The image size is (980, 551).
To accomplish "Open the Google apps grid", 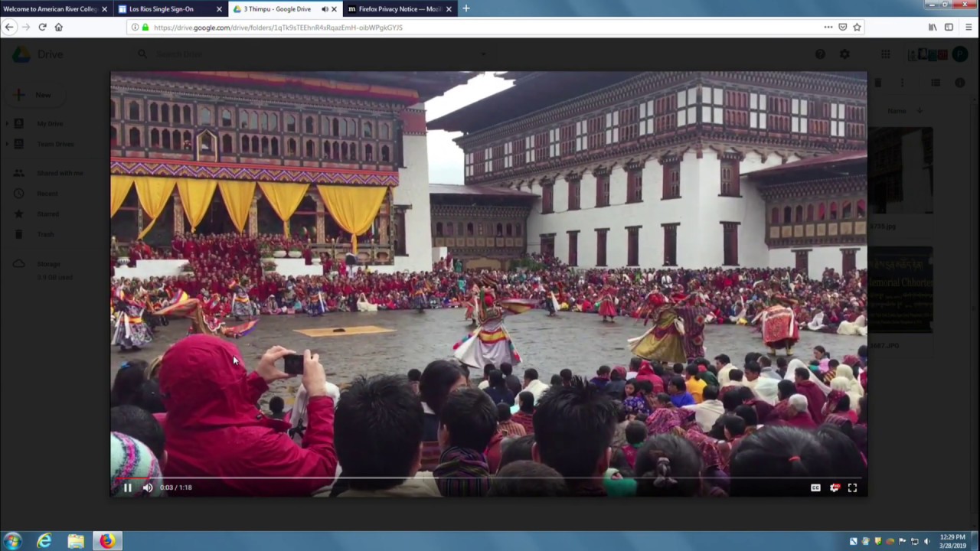I will [x=885, y=54].
